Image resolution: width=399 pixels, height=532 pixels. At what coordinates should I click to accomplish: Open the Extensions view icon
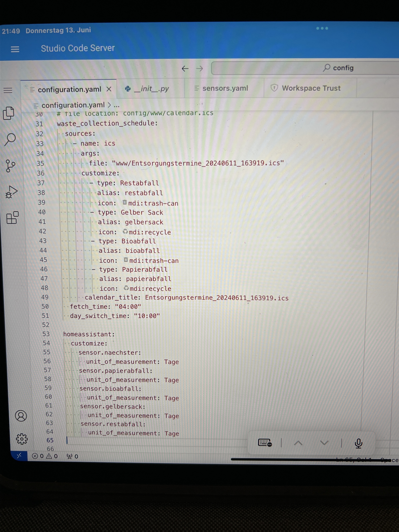13,218
